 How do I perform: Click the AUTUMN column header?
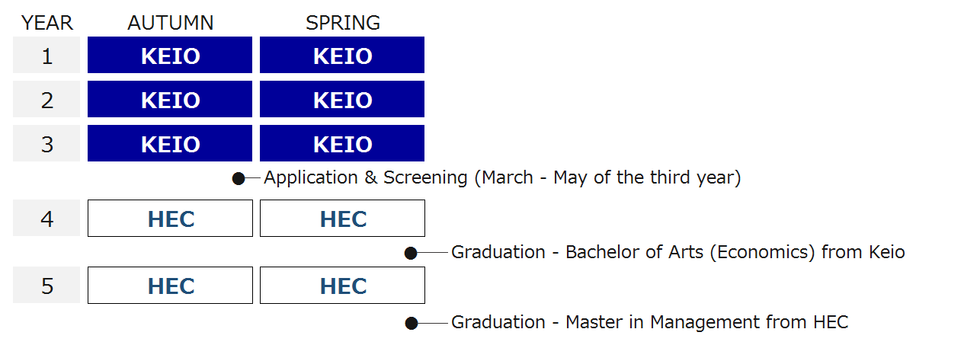click(171, 24)
